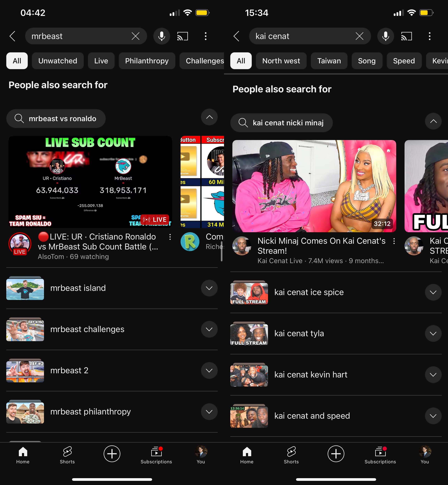Open AlsoTom channel avatar with LIVE badge
This screenshot has width=448, height=485.
pyautogui.click(x=20, y=244)
